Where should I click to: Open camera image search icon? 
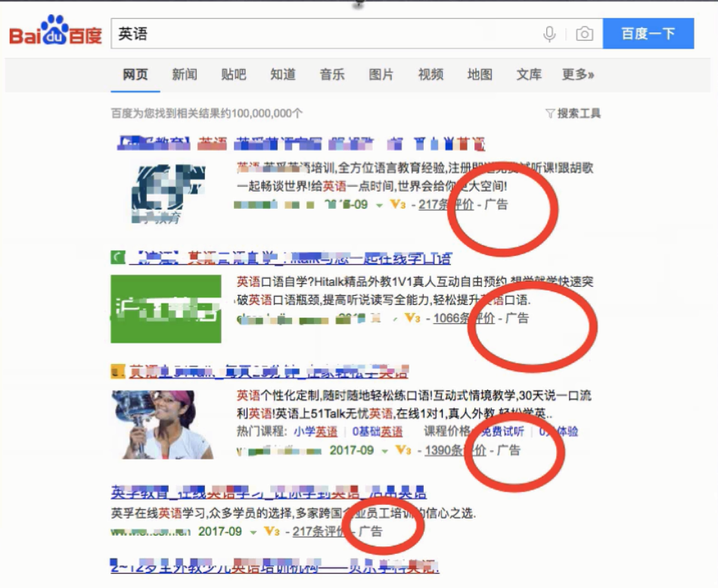(584, 34)
